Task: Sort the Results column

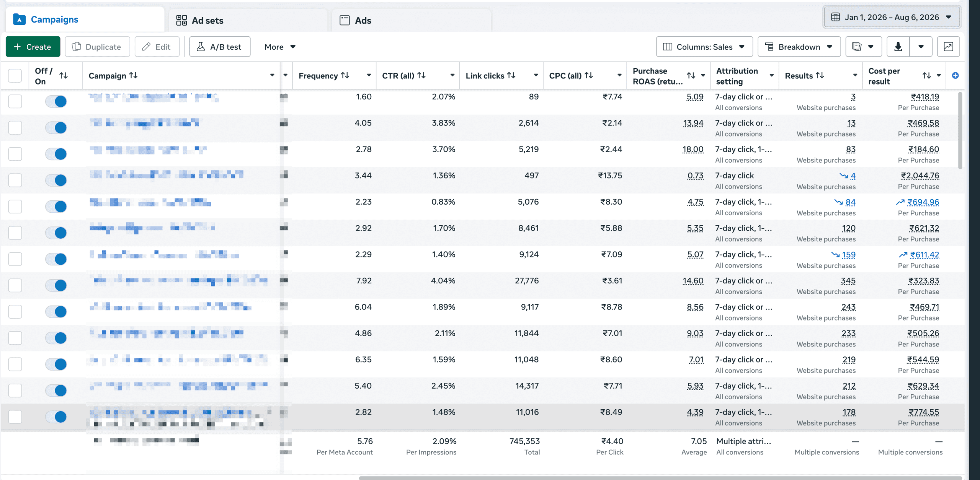Action: [820, 75]
